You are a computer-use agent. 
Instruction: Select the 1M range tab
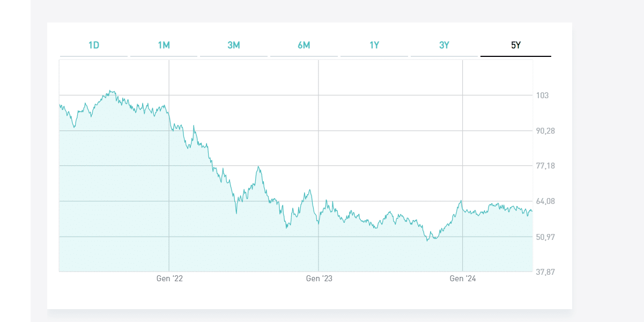[164, 45]
